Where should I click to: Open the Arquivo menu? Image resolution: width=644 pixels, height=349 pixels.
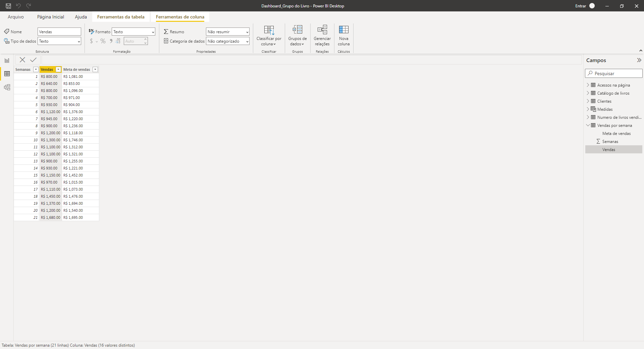pos(16,17)
